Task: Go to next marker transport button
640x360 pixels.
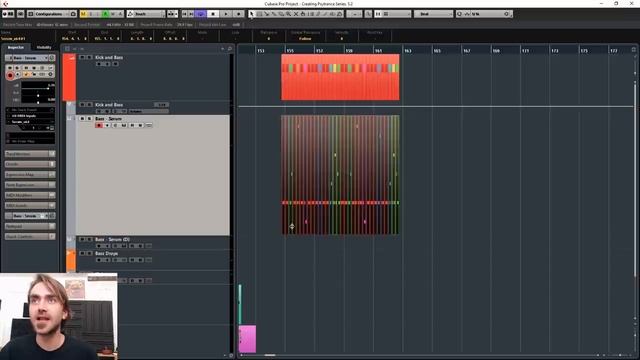Action: tap(191, 14)
